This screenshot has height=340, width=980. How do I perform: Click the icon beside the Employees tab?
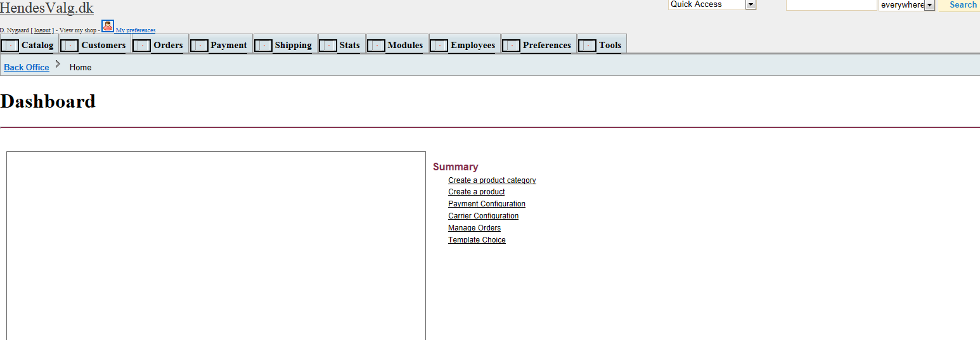(439, 46)
